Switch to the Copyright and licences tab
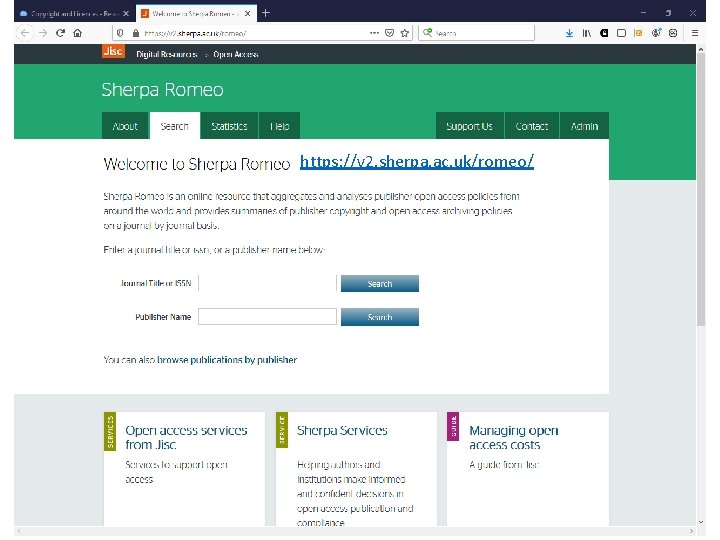The image size is (720, 540). click(75, 14)
